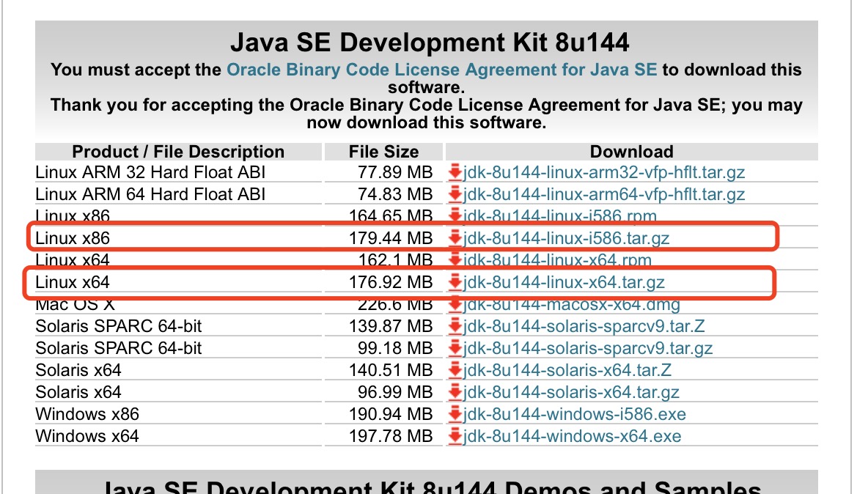Click the '77.89 MB' file size
868x494 pixels.
(x=395, y=172)
